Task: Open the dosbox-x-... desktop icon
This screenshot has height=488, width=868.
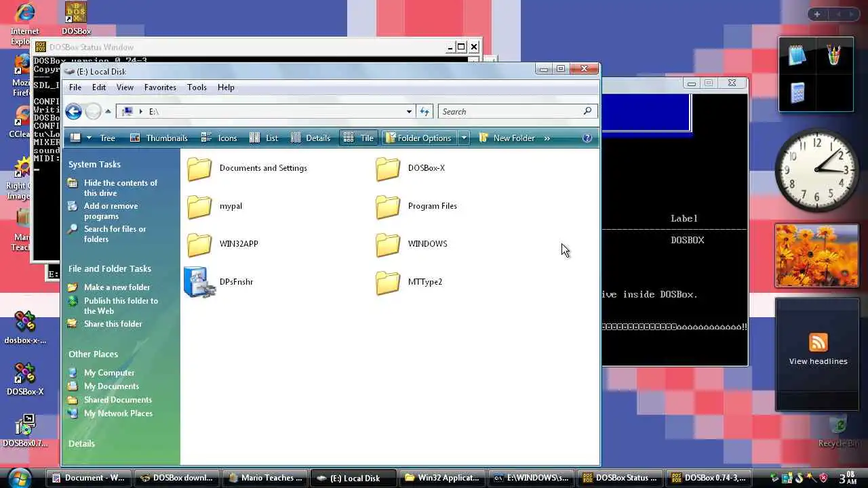Action: (25, 328)
